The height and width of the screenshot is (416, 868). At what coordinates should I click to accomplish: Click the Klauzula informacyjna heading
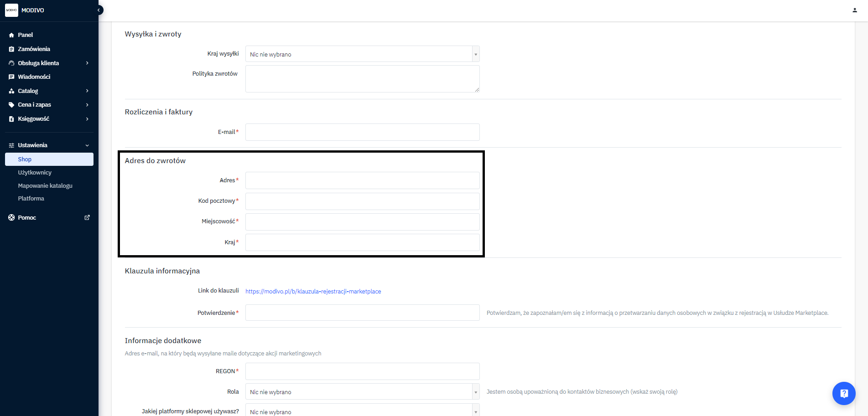click(x=162, y=271)
